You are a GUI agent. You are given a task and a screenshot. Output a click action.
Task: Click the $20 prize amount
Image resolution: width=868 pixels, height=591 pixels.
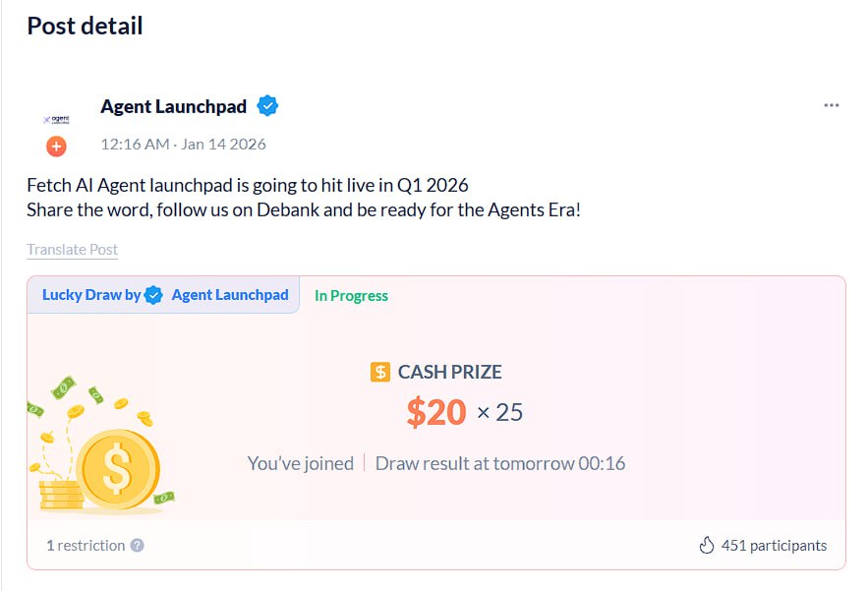coord(435,412)
